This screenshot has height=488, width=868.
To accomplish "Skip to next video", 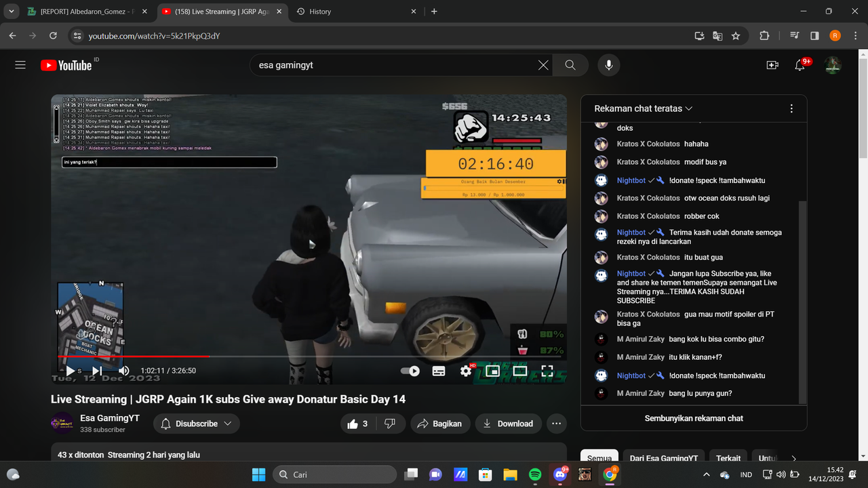I will coord(97,371).
